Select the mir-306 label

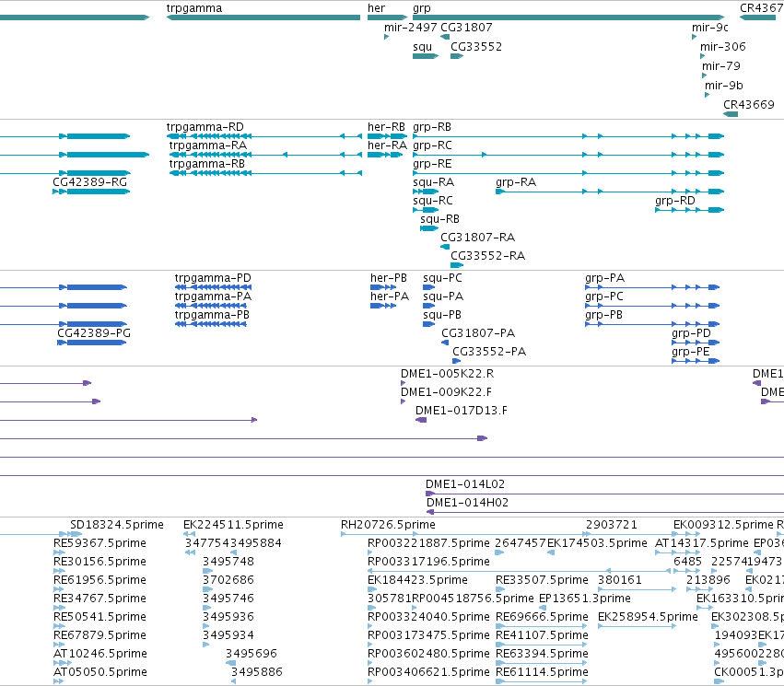click(722, 47)
